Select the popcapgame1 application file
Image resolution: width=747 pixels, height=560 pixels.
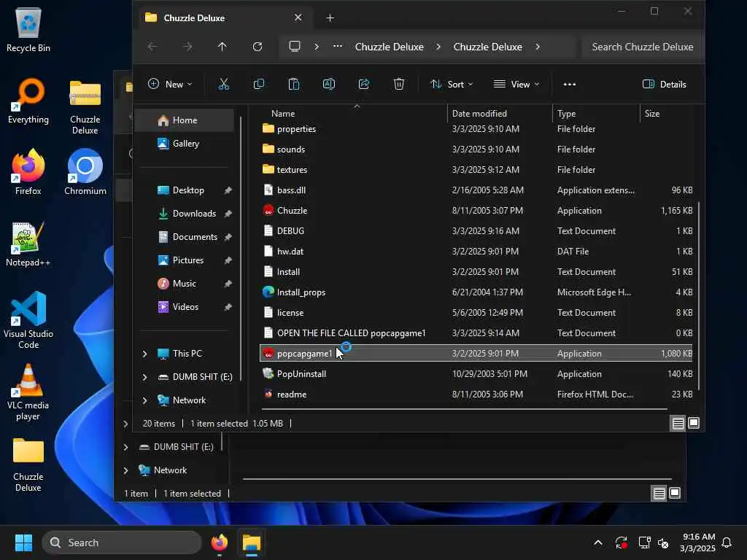pos(476,354)
